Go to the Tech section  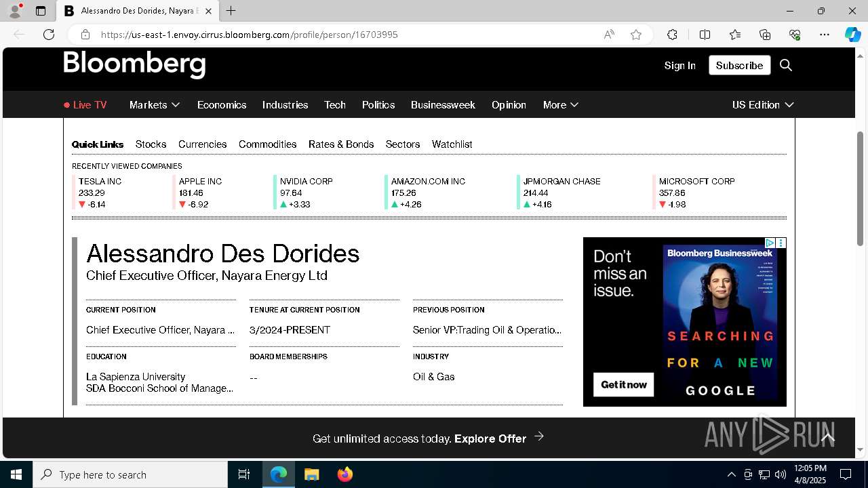pos(335,105)
